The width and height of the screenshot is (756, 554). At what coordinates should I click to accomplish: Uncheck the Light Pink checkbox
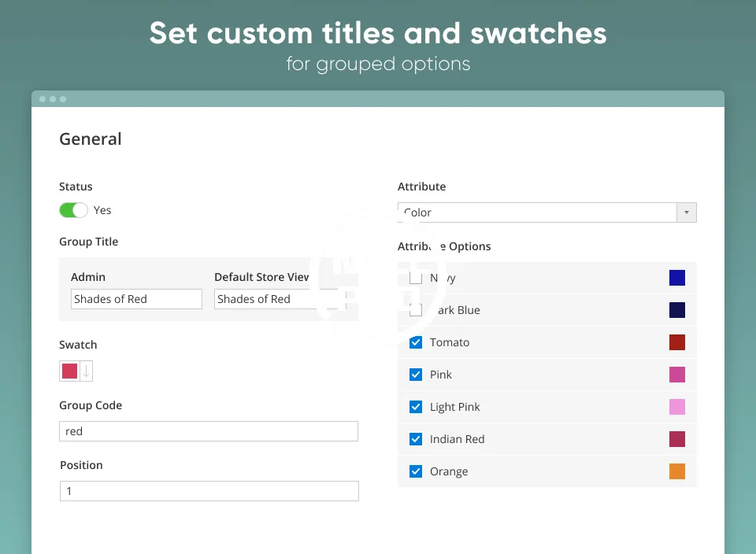click(416, 407)
